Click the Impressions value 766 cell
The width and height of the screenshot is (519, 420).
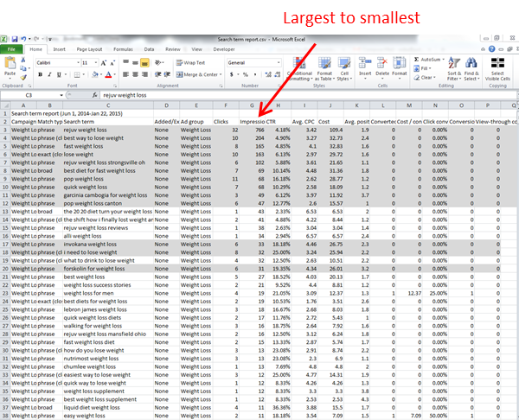[x=252, y=130]
